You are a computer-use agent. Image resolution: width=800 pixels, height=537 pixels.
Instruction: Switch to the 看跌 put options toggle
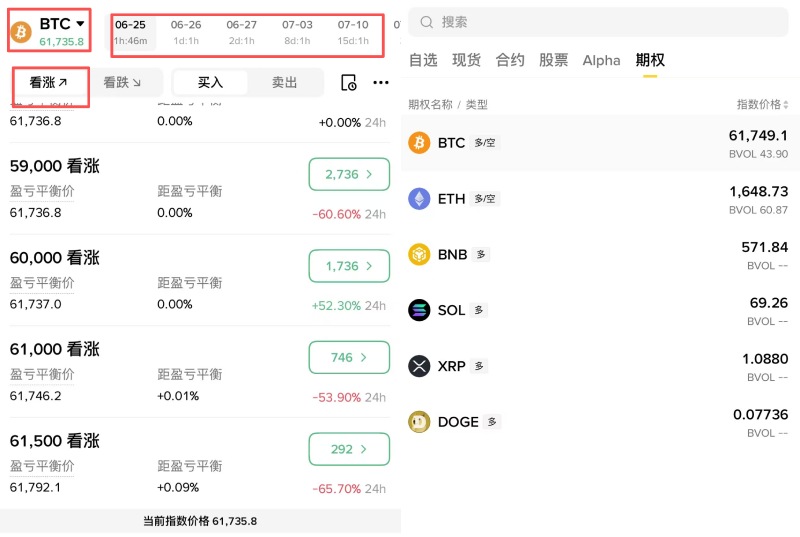122,83
